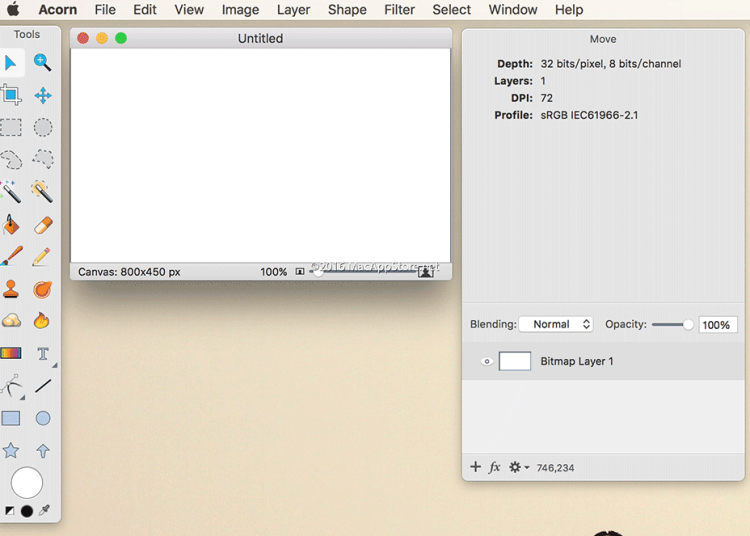The width and height of the screenshot is (750, 536).
Task: Open the Blending mode dropdown
Action: [x=556, y=325]
